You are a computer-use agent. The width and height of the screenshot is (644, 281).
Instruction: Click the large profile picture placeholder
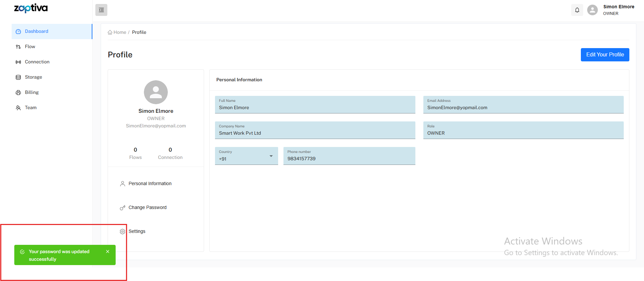coord(156,92)
